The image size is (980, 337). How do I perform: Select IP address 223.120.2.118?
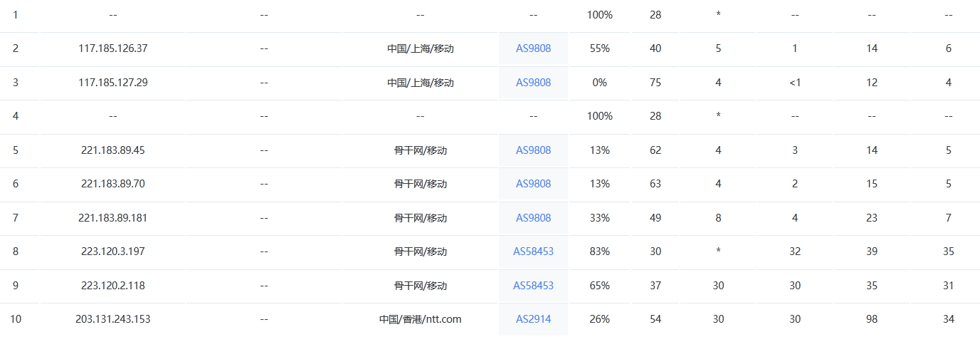pyautogui.click(x=112, y=286)
